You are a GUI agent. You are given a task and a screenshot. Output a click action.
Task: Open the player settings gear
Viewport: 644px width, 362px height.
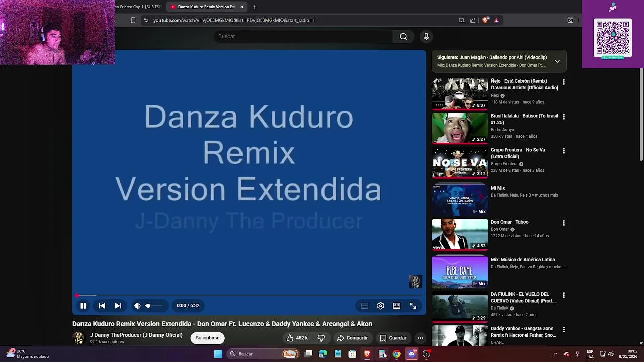pyautogui.click(x=381, y=306)
